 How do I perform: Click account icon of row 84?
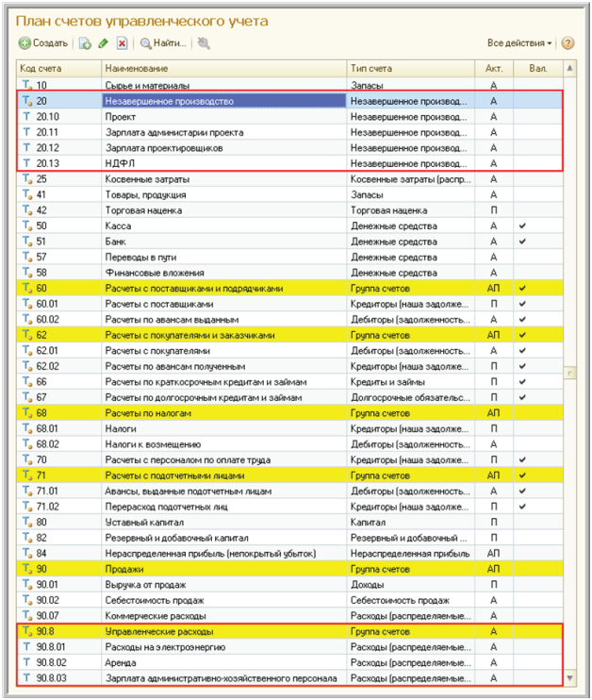tap(27, 553)
